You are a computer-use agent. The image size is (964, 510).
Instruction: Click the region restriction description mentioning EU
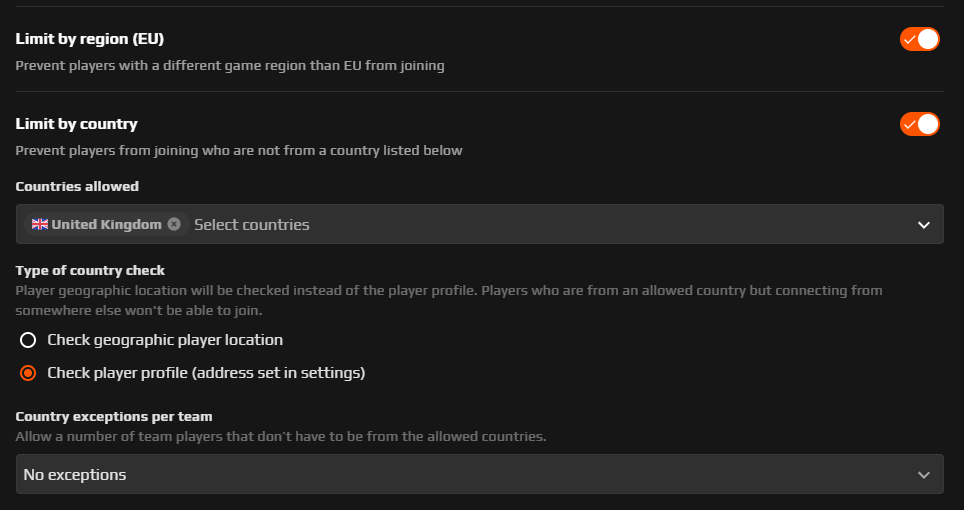[x=230, y=65]
